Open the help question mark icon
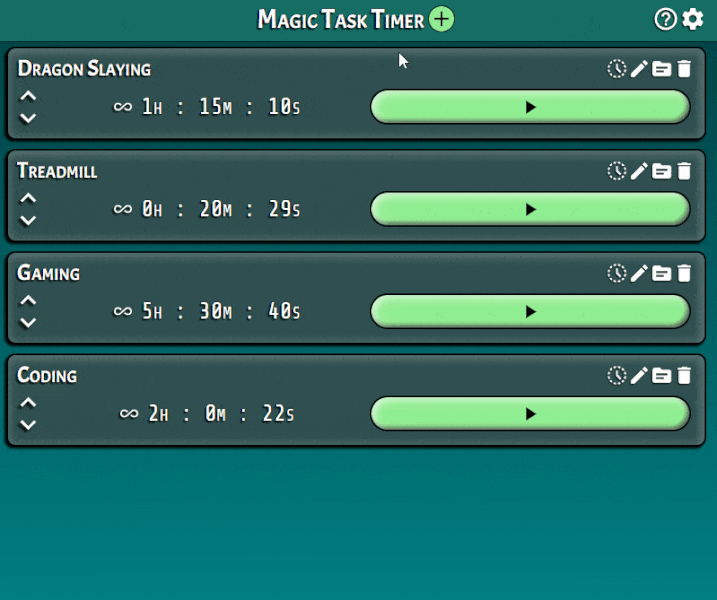 tap(665, 20)
